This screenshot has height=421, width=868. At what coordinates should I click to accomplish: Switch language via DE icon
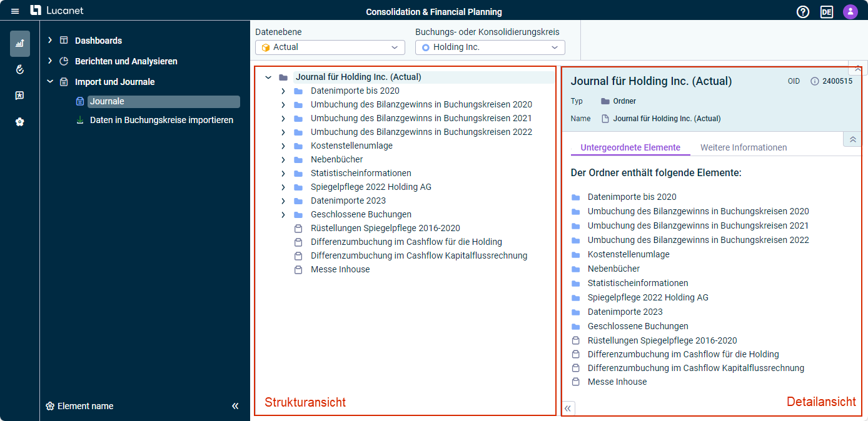coord(827,12)
